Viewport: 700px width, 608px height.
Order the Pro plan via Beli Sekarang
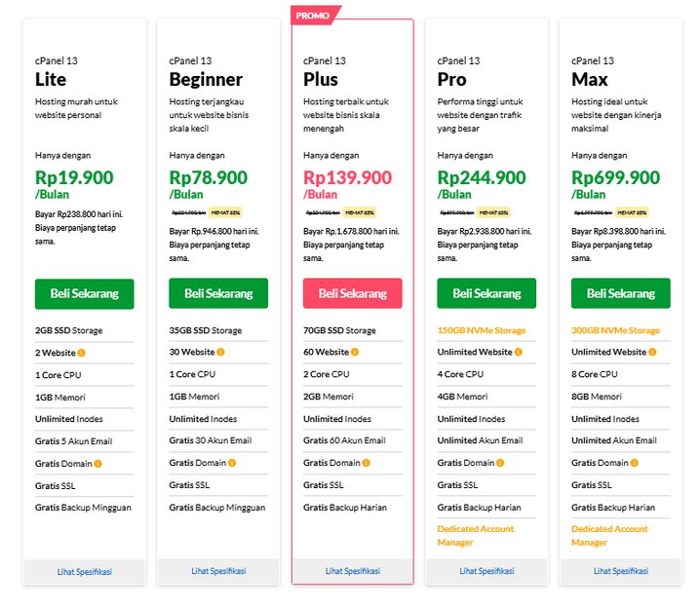pos(486,293)
